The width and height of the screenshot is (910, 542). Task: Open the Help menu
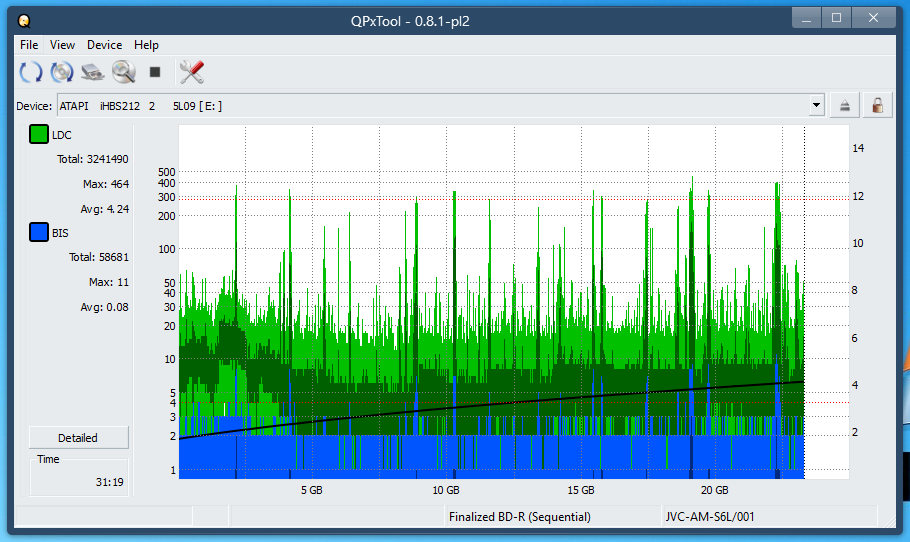coord(146,45)
